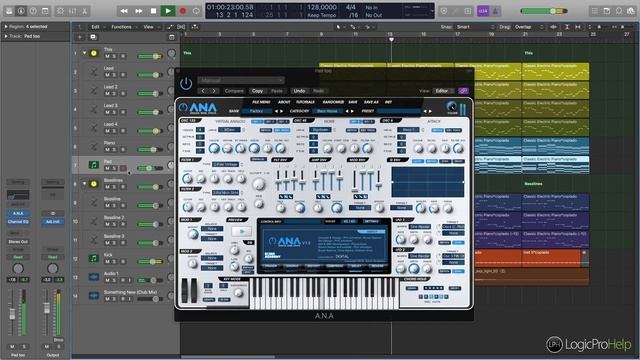Click the Rewind transport button
The height and width of the screenshot is (360, 640).
pyautogui.click(x=124, y=11)
